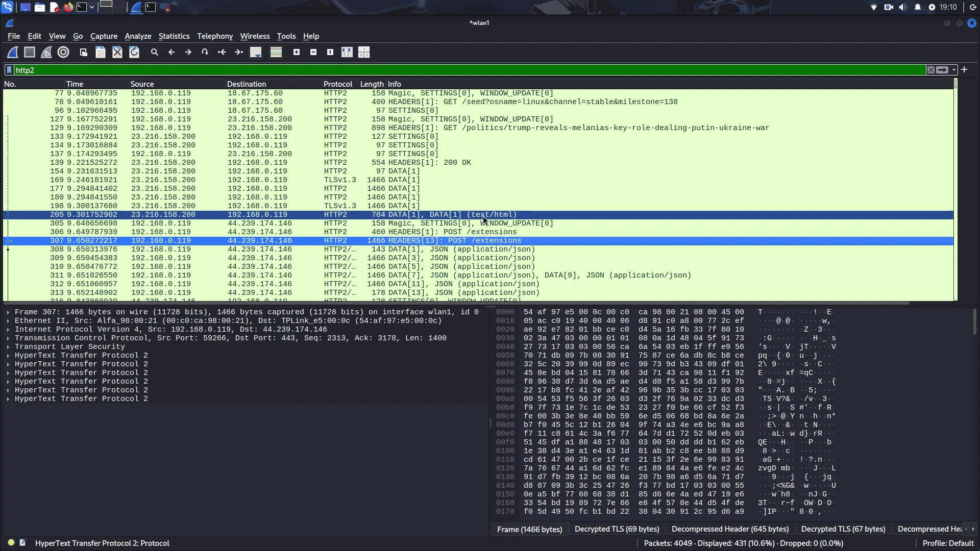Viewport: 980px width, 551px height.
Task: Select packet 129 GET /politics request
Action: [x=478, y=128]
